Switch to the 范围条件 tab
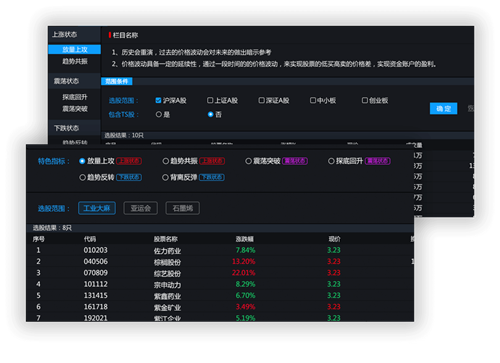500x363 pixels. (x=117, y=81)
